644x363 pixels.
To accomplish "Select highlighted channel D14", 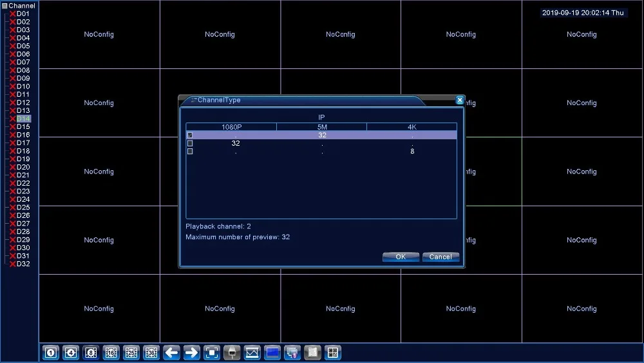I will pyautogui.click(x=23, y=119).
